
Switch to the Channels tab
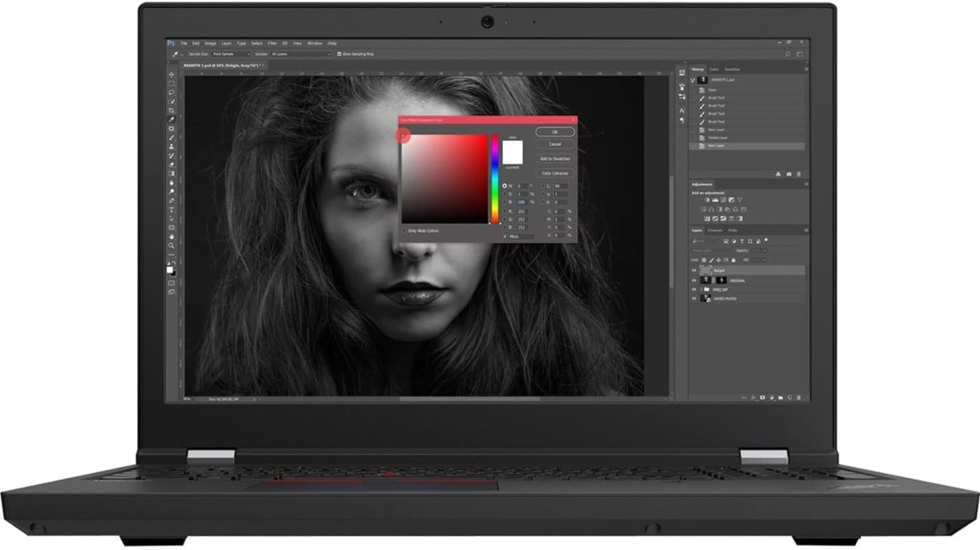(x=715, y=230)
